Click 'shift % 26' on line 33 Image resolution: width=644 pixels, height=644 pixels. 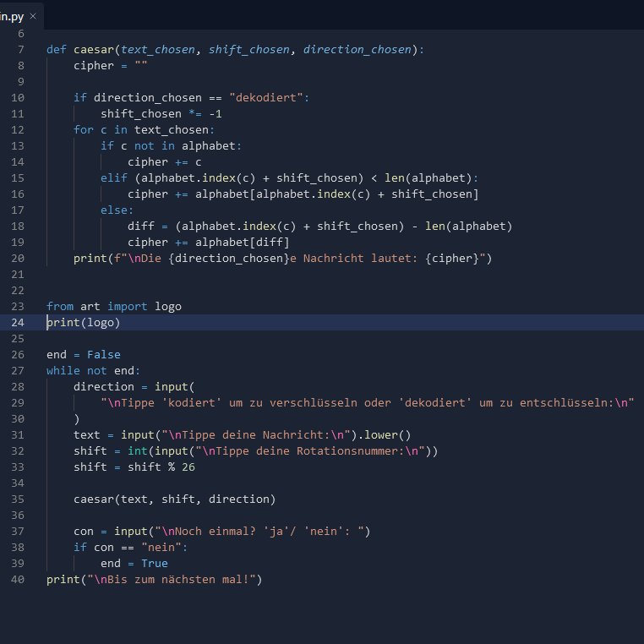tap(161, 467)
